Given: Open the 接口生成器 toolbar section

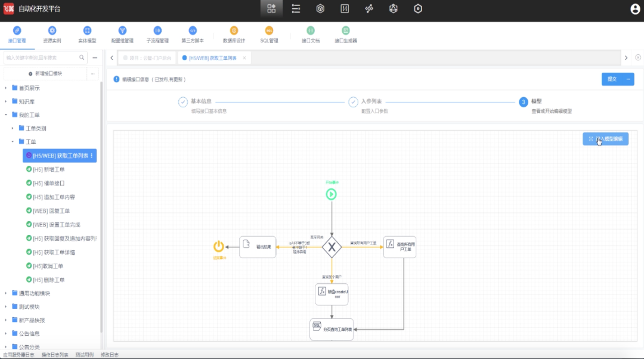Looking at the screenshot, I should coord(346,35).
